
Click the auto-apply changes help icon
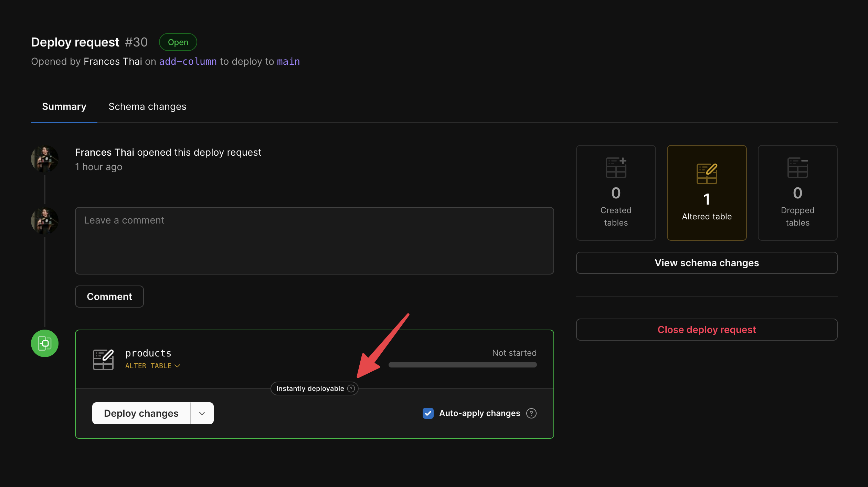click(532, 413)
